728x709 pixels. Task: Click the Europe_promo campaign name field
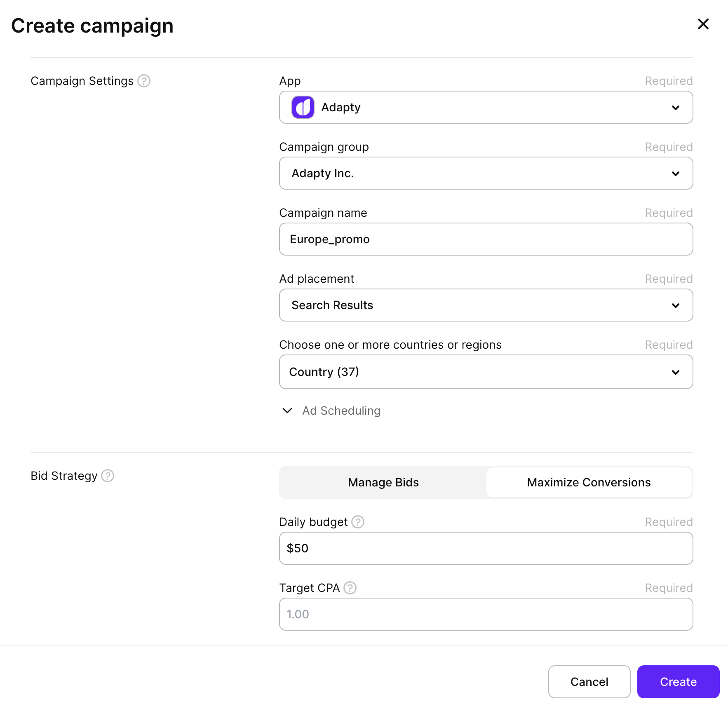[486, 239]
